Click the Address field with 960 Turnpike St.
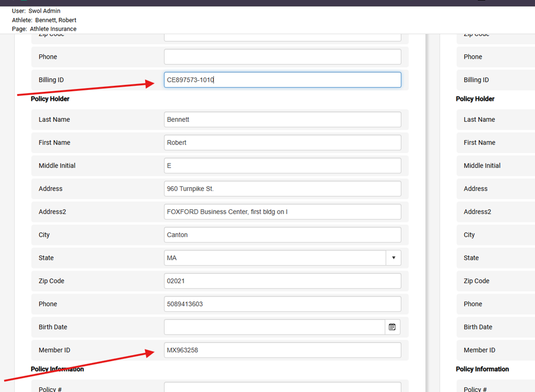The width and height of the screenshot is (535, 392). click(x=282, y=189)
